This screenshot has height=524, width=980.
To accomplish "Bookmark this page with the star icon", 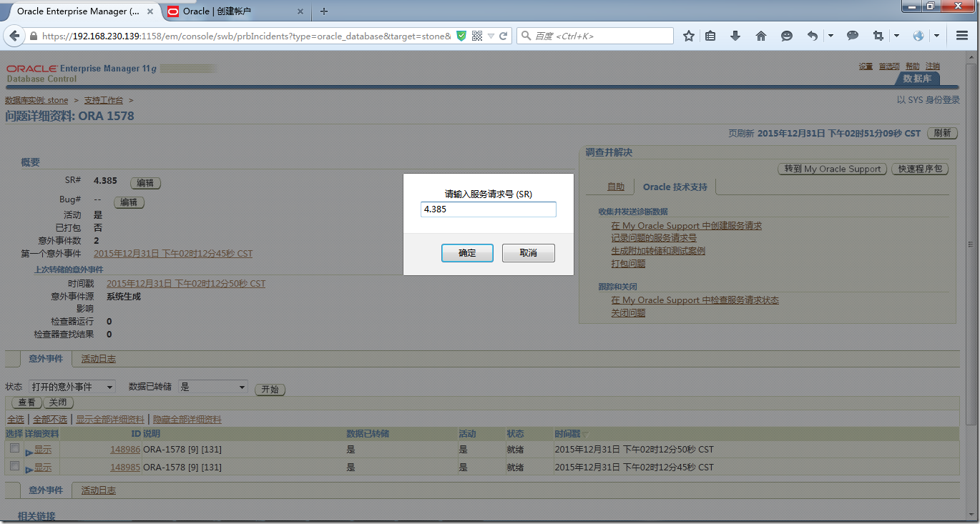I will point(688,36).
